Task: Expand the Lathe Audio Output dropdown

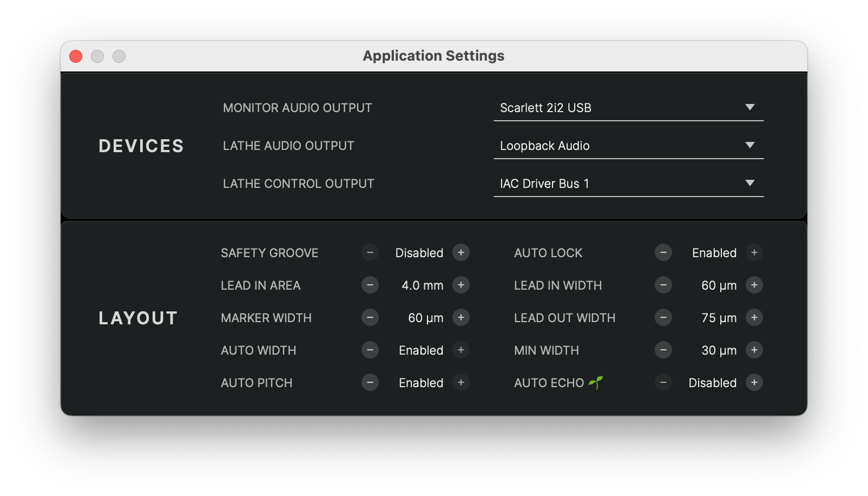Action: 628,146
